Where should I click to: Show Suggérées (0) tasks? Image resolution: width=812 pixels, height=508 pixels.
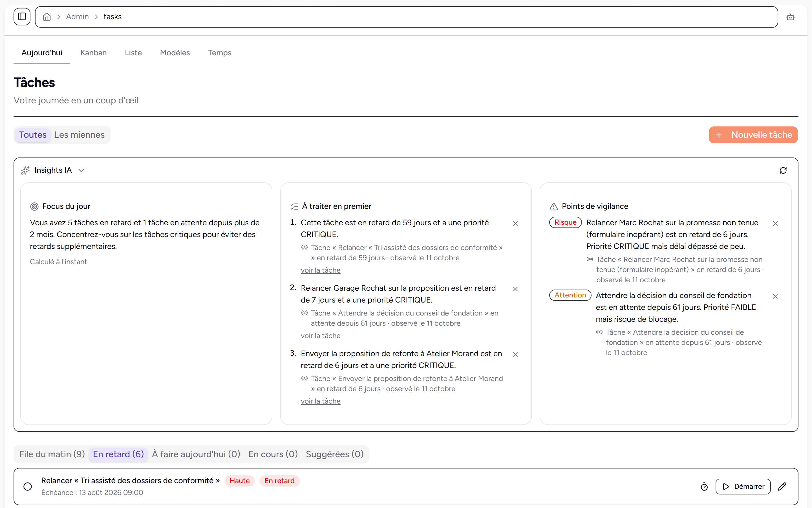[x=335, y=454]
